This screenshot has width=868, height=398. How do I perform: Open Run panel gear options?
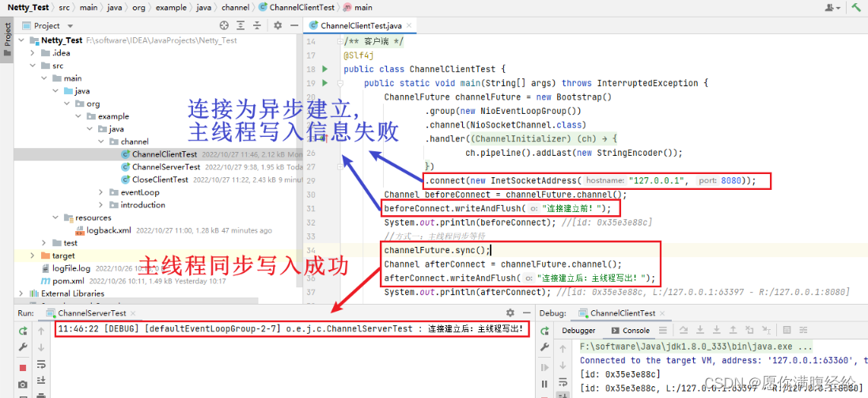pos(510,313)
